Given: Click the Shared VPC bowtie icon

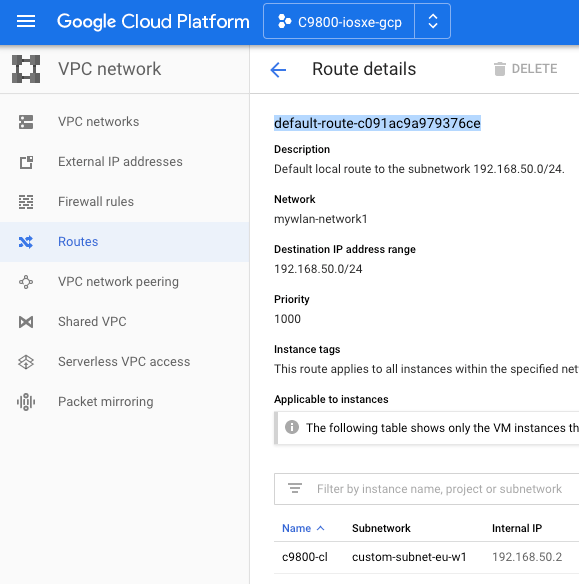Looking at the screenshot, I should pos(26,322).
